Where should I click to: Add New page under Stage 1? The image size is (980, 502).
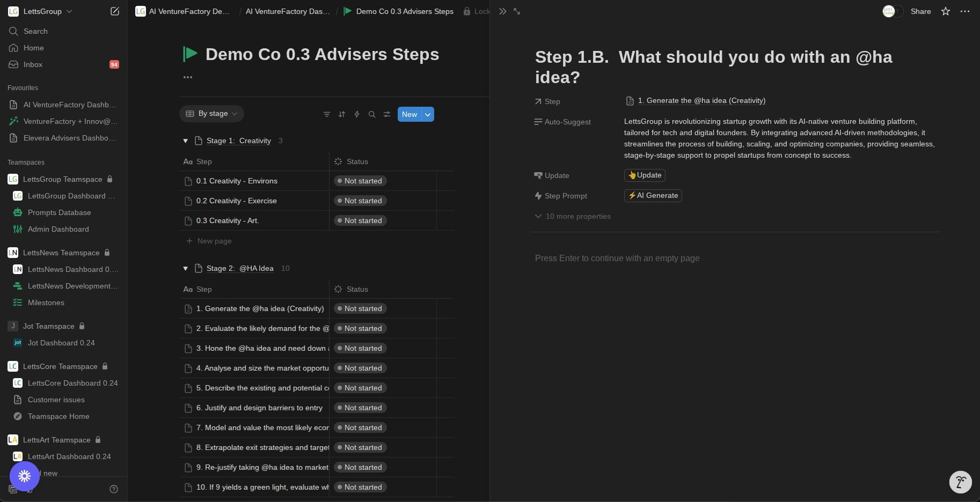tap(209, 241)
